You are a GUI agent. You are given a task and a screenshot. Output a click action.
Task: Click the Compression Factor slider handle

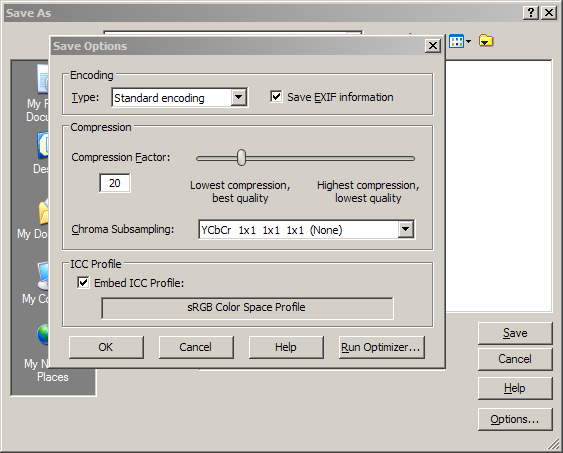(242, 158)
